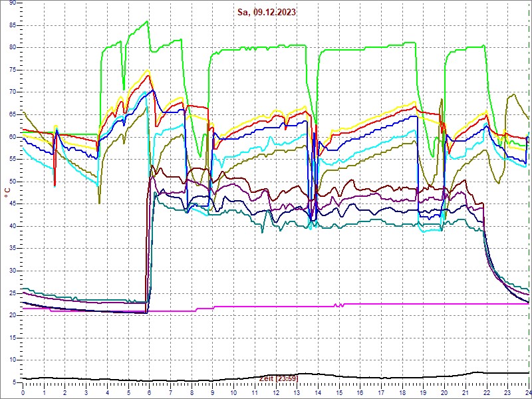Click hour 11 on the time axis
This screenshot has width=532, height=399.
pos(255,392)
